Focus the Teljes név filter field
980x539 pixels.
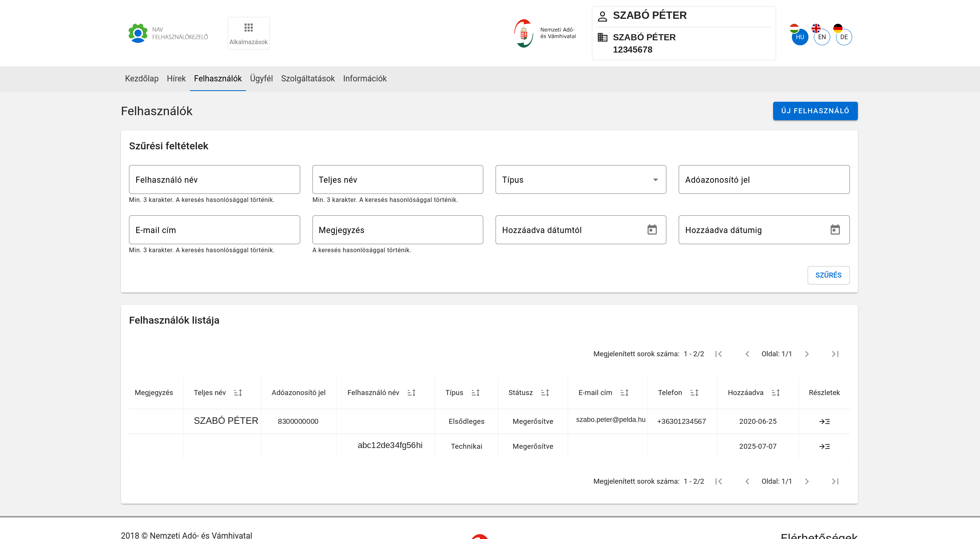(x=398, y=180)
